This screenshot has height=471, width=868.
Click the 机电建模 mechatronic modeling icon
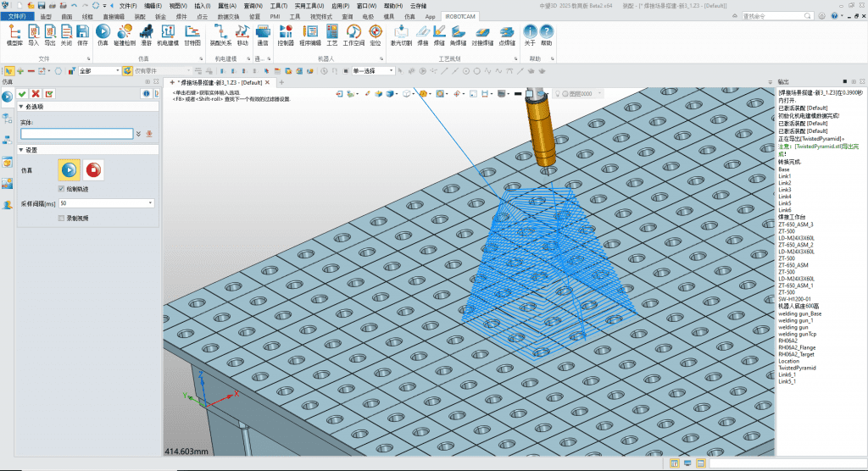pos(168,35)
